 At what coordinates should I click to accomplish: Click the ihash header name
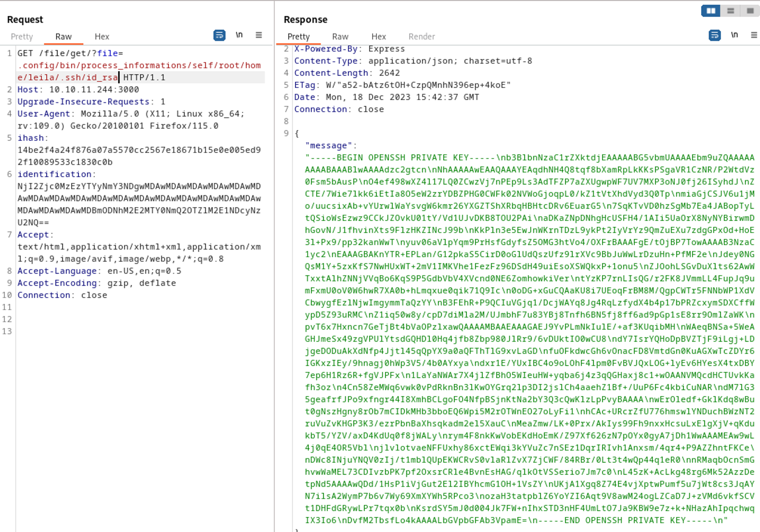(x=30, y=138)
